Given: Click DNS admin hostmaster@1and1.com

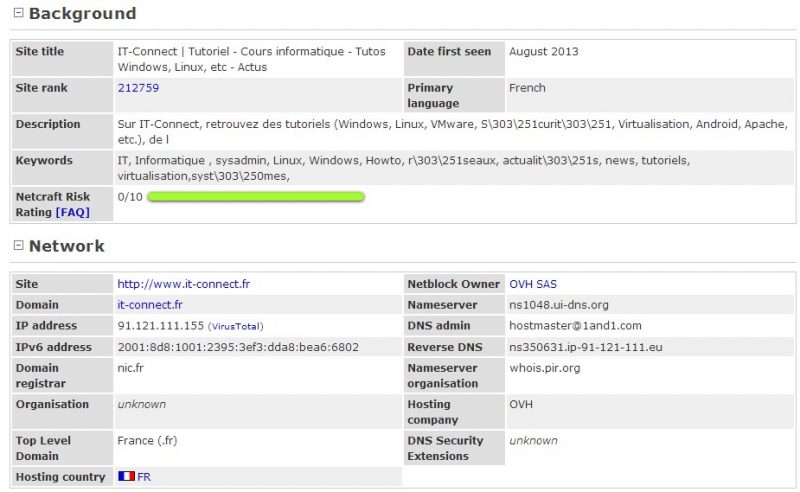Looking at the screenshot, I should (575, 326).
